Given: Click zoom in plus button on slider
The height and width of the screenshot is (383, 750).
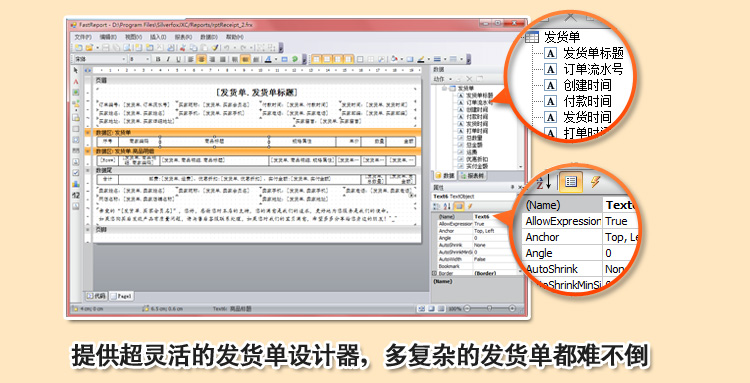Looking at the screenshot, I should pyautogui.click(x=512, y=308).
